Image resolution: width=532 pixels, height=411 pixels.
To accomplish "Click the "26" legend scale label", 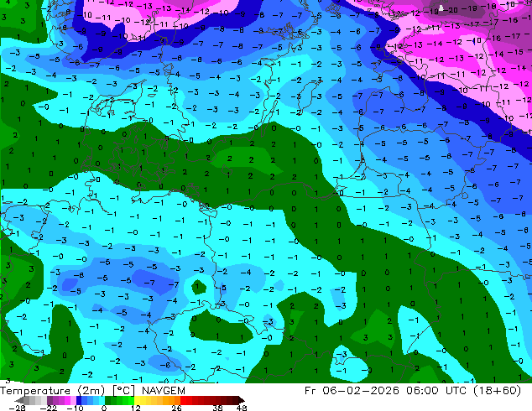I will pos(176,408).
